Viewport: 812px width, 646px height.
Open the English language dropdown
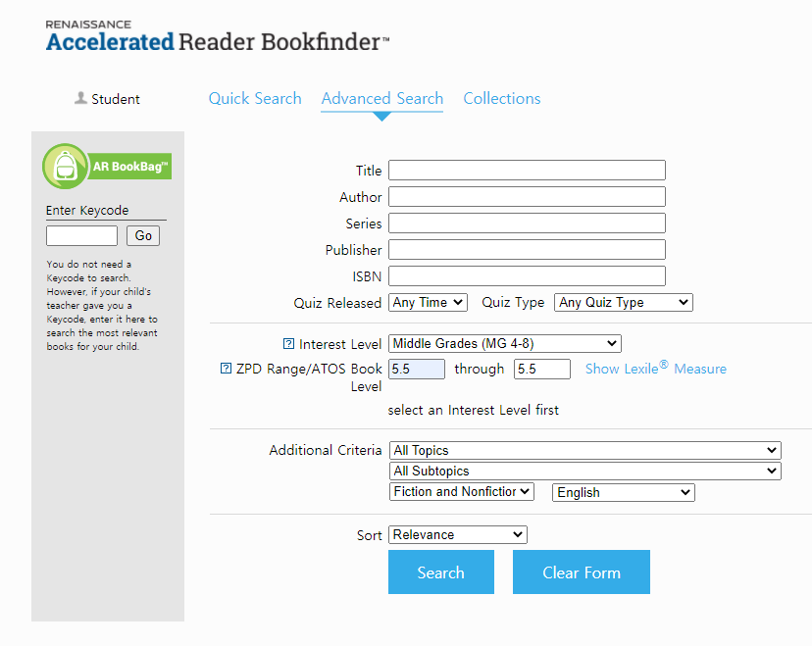coord(624,492)
